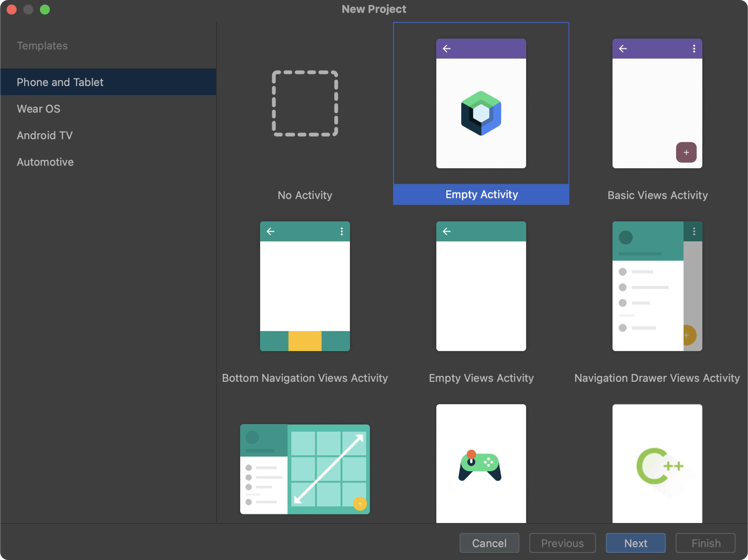Switch to Wear OS template category
The height and width of the screenshot is (560, 748).
(x=38, y=108)
